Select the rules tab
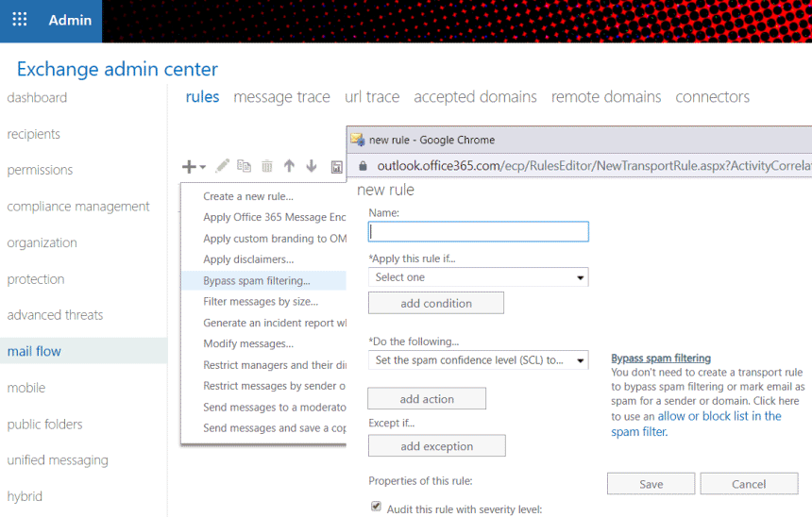 (202, 97)
